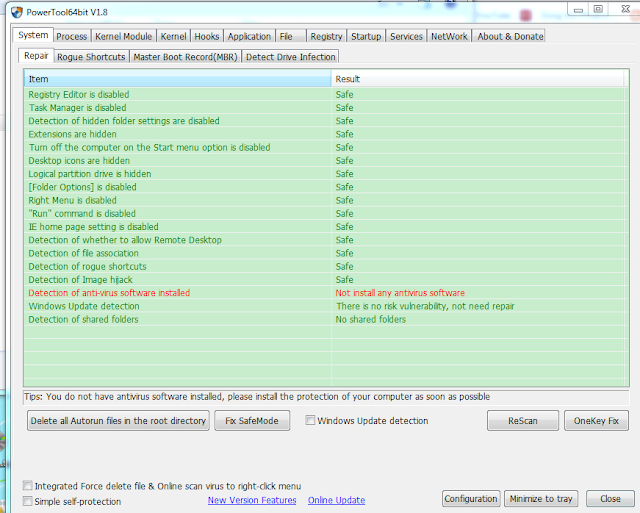Click the Fix SafeMode button
Viewport: 640px width, 513px height.
coord(252,421)
